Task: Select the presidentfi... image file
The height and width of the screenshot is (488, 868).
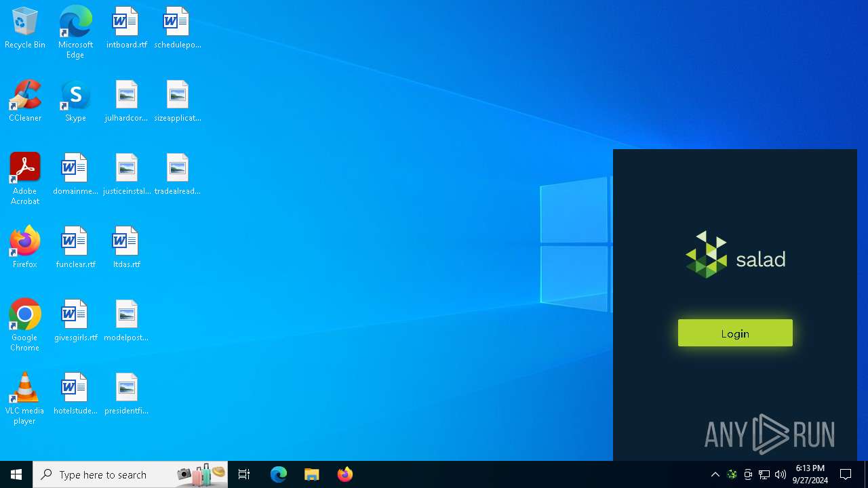Action: click(x=126, y=394)
